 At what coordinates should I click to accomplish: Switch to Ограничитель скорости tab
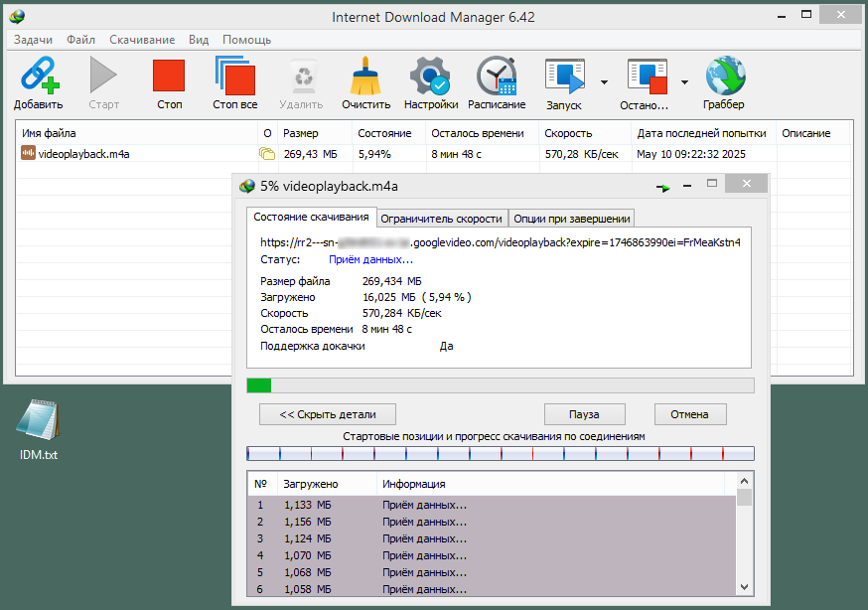(x=442, y=219)
